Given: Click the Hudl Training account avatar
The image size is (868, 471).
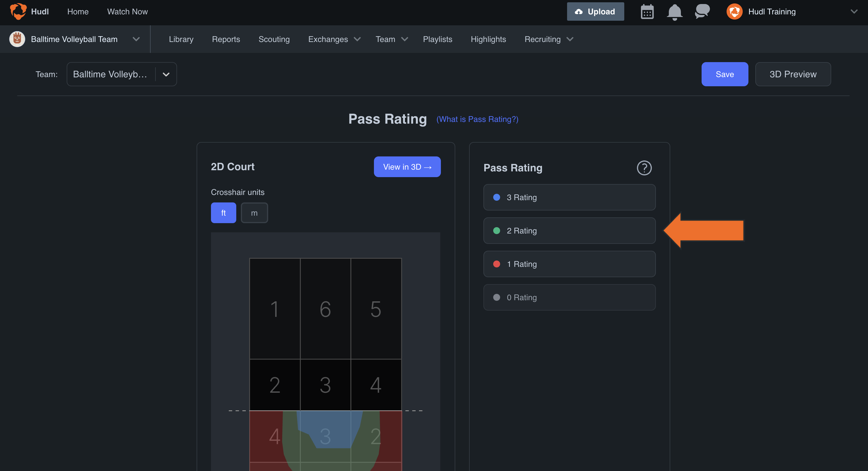Looking at the screenshot, I should [735, 12].
